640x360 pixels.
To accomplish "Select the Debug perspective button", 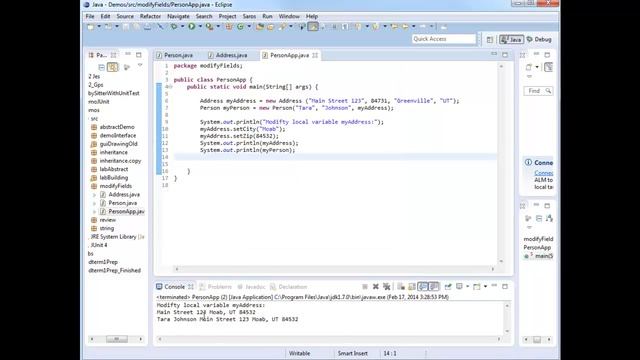I will 539,40.
